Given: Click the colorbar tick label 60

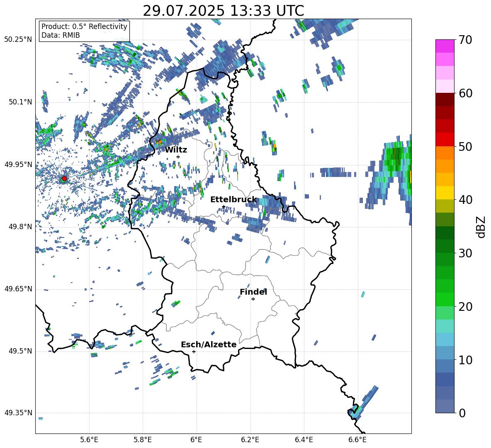Looking at the screenshot, I should point(465,93).
